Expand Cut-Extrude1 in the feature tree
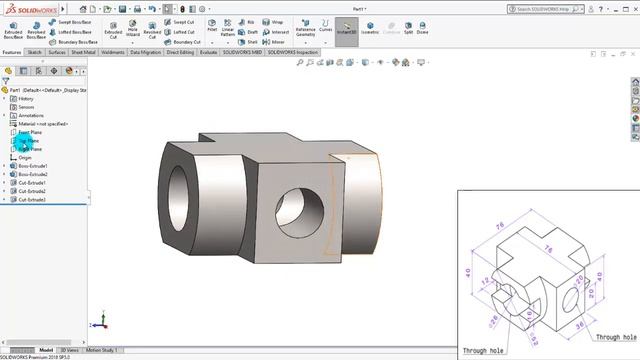640x360 pixels. point(4,183)
